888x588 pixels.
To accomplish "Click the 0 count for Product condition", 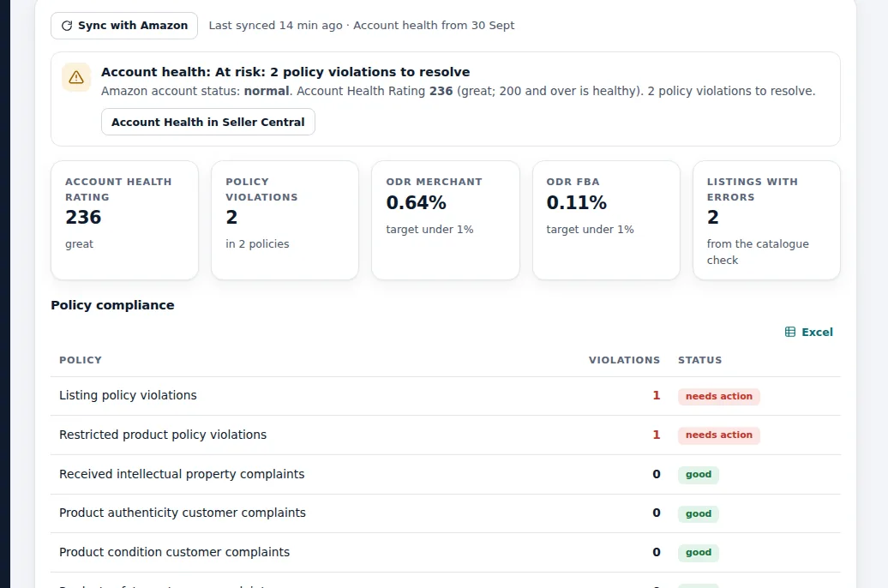I will tap(657, 552).
